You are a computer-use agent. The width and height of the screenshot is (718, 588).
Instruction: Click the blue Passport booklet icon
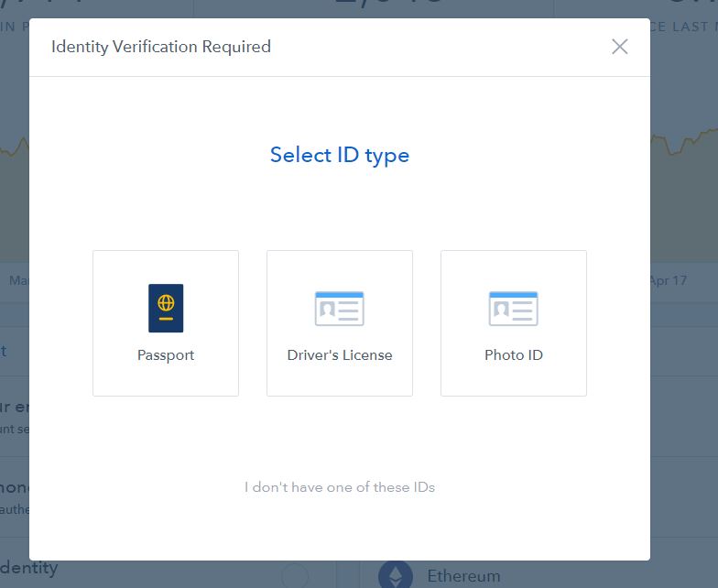[x=166, y=308]
